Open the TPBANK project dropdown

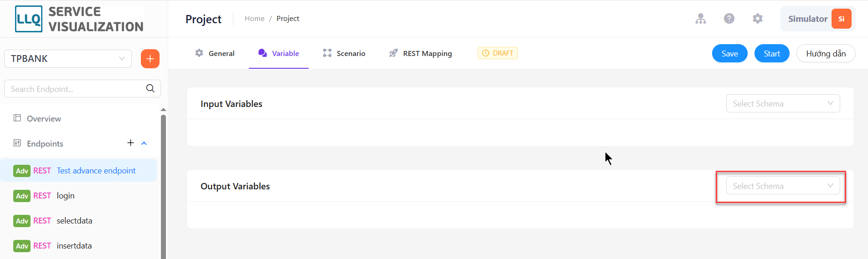pyautogui.click(x=68, y=59)
